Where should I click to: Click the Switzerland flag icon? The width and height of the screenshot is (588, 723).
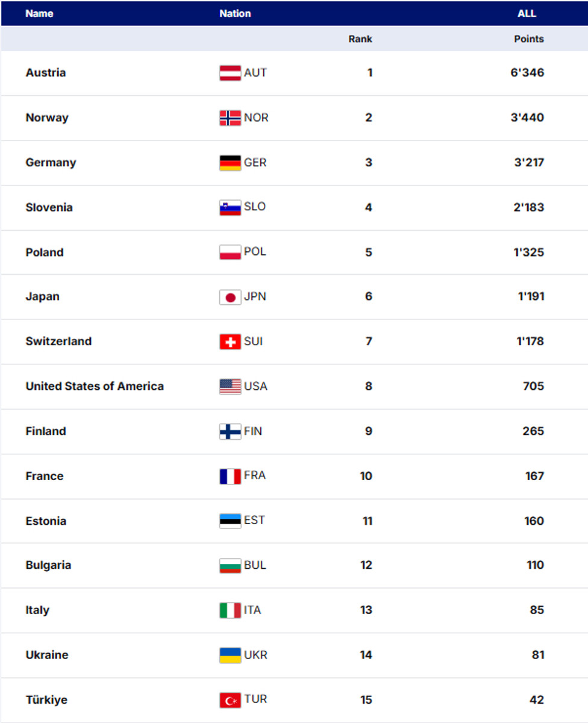click(x=230, y=342)
